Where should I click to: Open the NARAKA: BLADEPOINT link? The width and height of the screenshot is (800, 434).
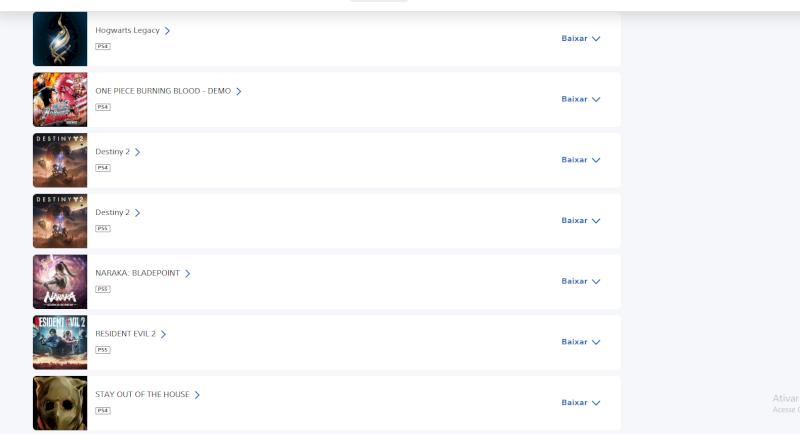point(142,273)
